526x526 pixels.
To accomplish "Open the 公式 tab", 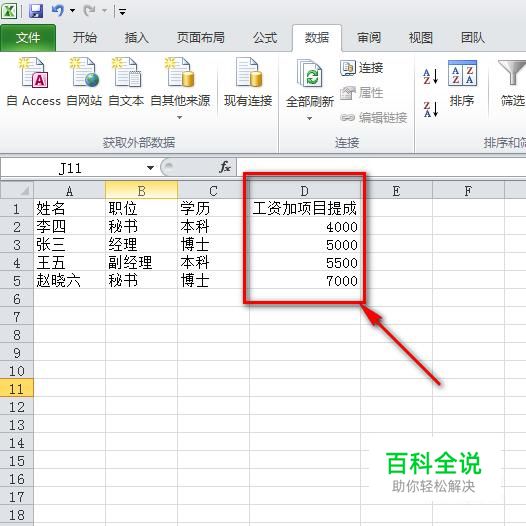I will point(265,38).
